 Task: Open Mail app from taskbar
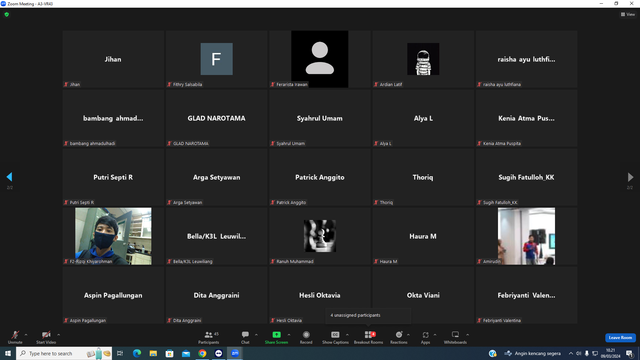[x=186, y=353]
